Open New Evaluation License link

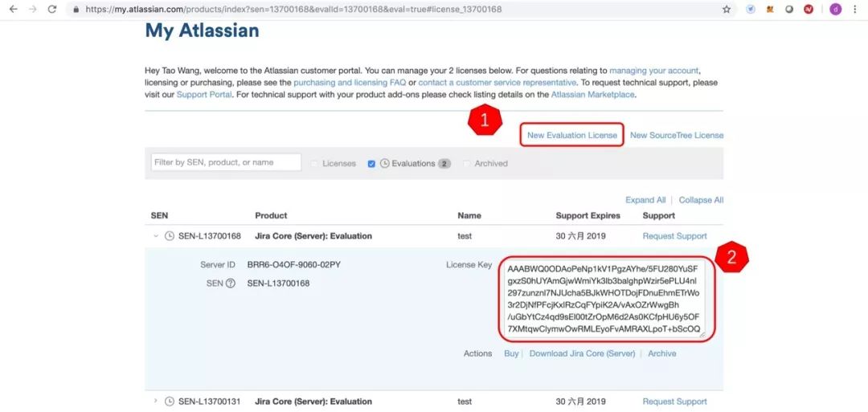click(572, 136)
